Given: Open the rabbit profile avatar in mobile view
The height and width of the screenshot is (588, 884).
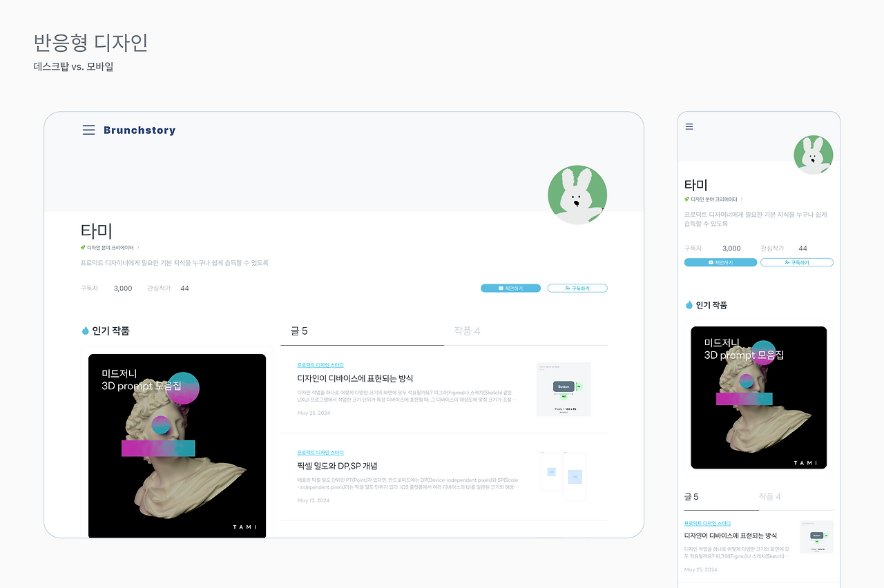Looking at the screenshot, I should (x=813, y=155).
